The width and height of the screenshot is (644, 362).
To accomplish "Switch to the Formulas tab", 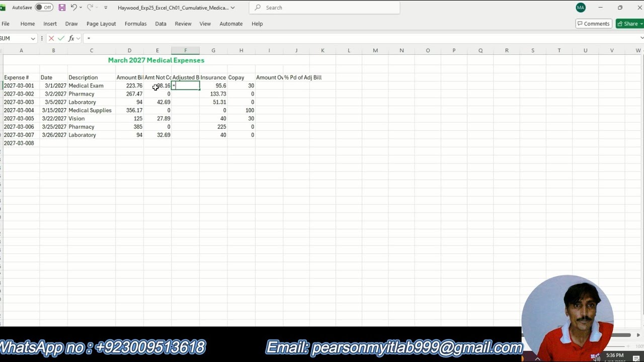I will pos(135,24).
